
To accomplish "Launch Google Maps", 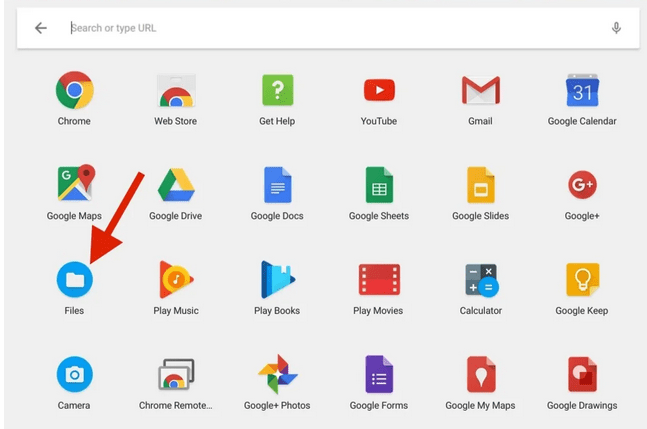I will [x=76, y=183].
